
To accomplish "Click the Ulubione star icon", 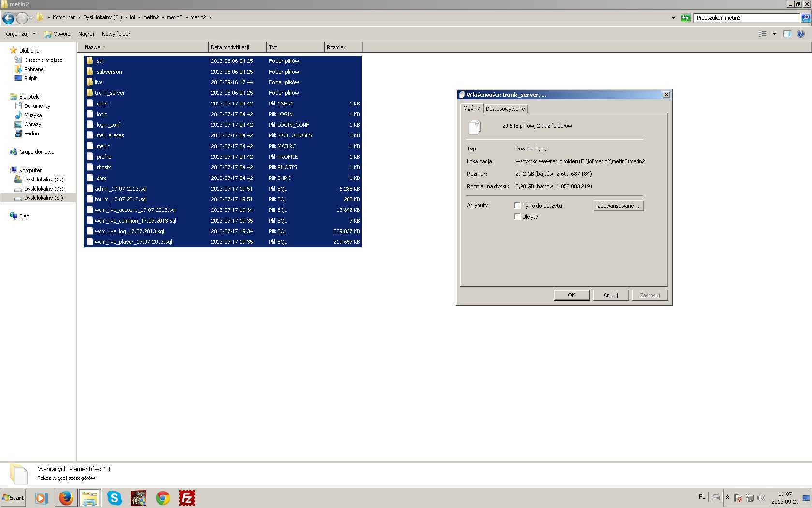I will pyautogui.click(x=14, y=50).
